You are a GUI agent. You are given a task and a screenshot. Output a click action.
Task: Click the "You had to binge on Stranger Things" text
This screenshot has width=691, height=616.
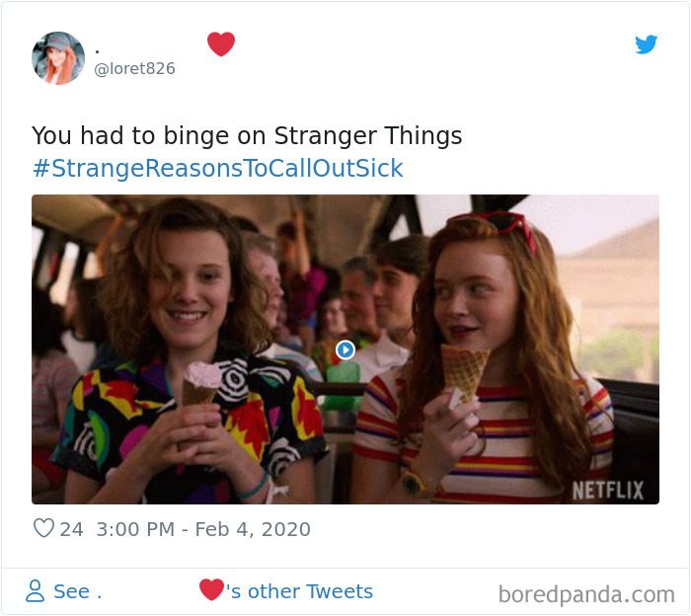(x=247, y=135)
